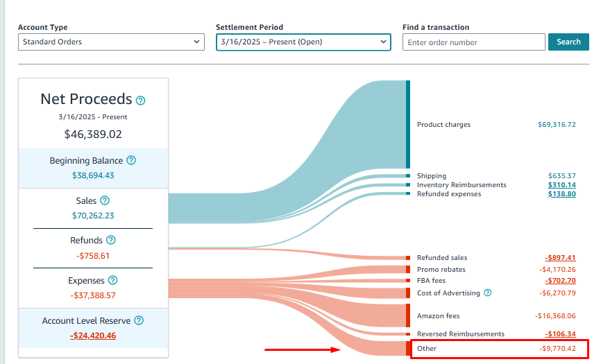The image size is (601, 364).
Task: Click the Product charges teal bar in chart
Action: 408,124
